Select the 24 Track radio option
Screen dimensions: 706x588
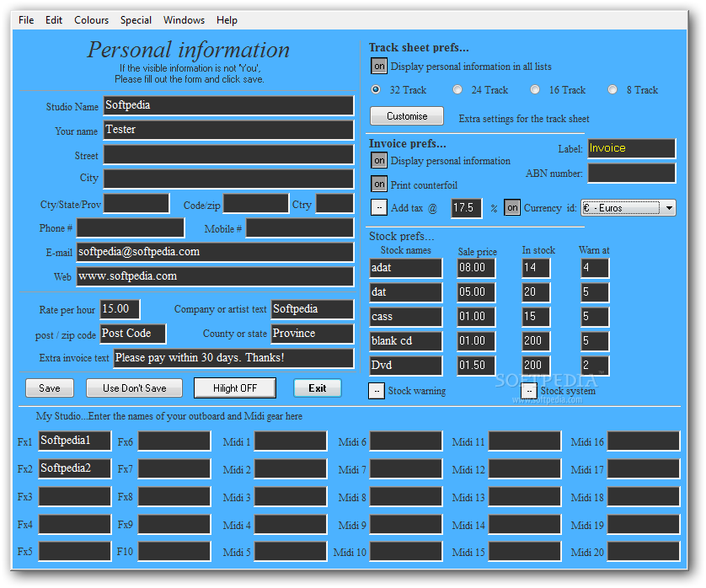click(457, 89)
